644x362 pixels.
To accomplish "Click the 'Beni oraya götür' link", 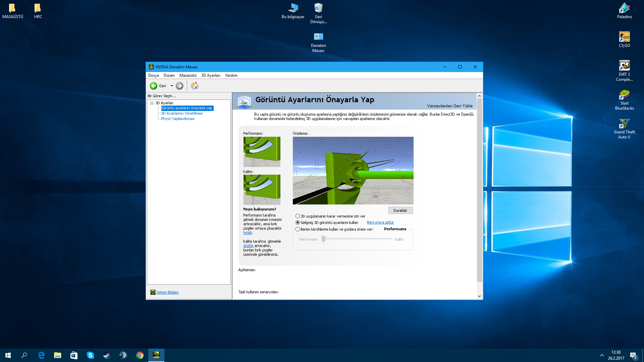I will pyautogui.click(x=380, y=223).
